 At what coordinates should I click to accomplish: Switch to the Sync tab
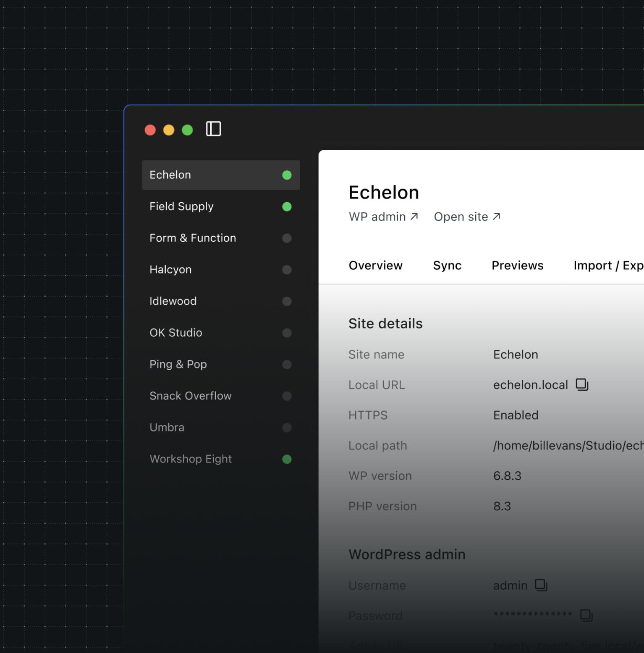click(447, 265)
